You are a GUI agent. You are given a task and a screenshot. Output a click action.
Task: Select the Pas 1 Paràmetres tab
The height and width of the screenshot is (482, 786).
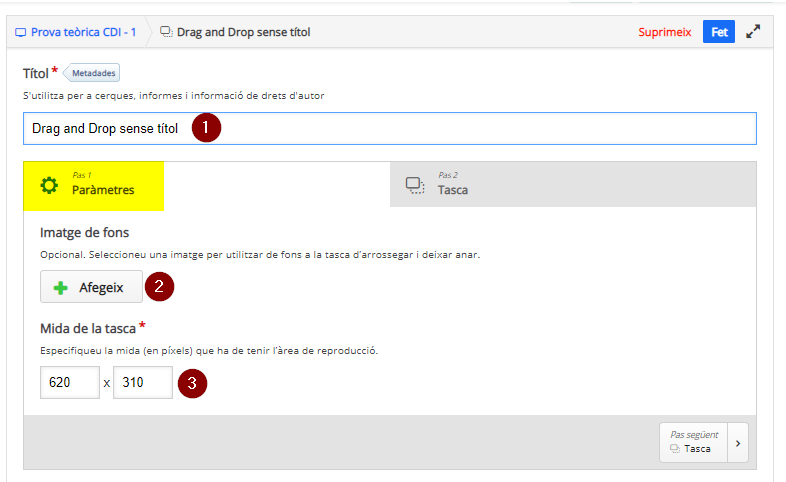coord(94,186)
